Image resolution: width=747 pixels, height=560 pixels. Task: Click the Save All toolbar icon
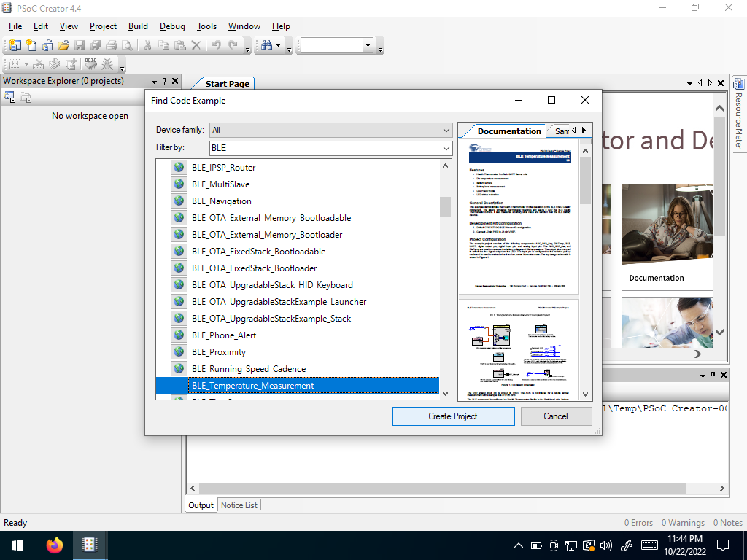tap(96, 46)
